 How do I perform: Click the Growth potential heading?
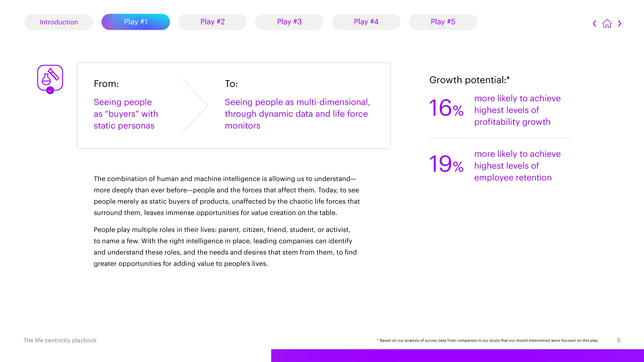470,80
